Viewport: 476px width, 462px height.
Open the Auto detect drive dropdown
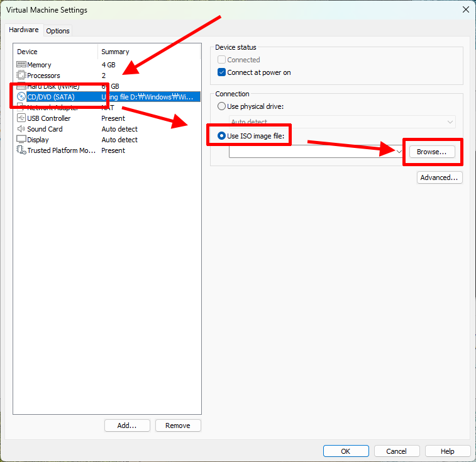pyautogui.click(x=342, y=122)
